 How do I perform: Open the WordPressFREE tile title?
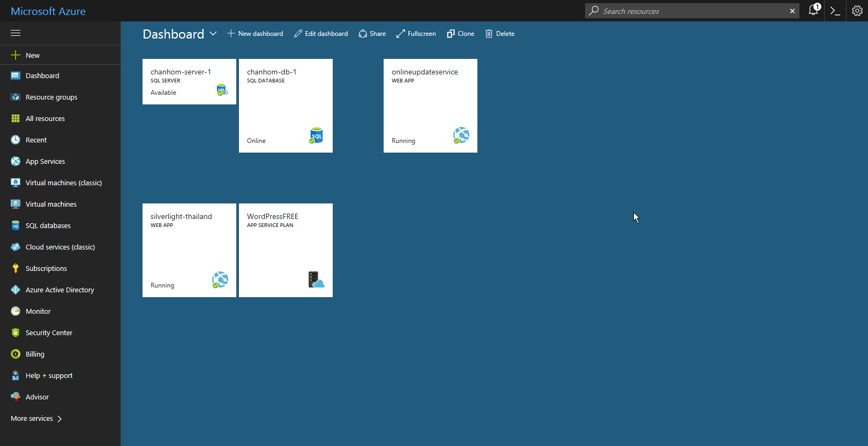pos(273,216)
